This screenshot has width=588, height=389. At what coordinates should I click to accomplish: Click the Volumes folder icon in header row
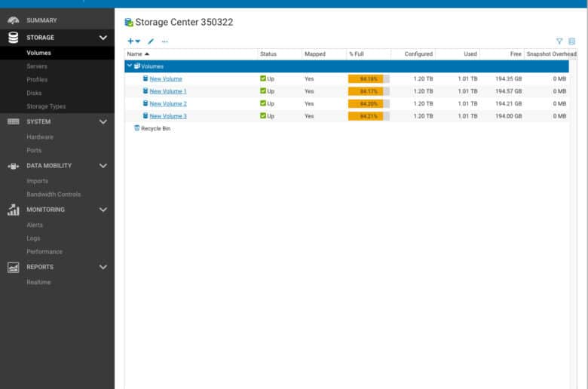[x=137, y=66]
